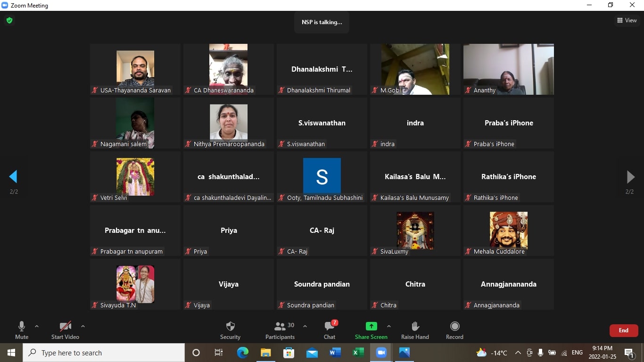Go to next page with right arrow

click(x=630, y=177)
